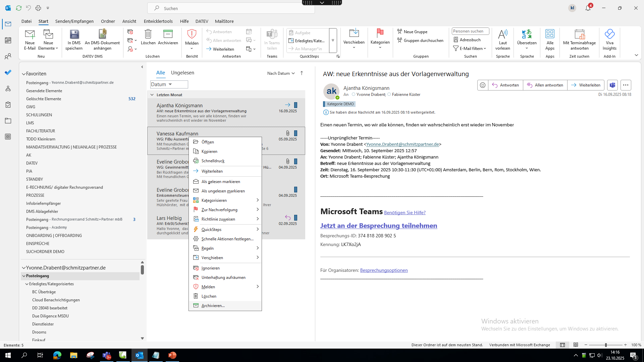Viewport: 644px width, 362px height.
Task: Open the Ansicht ribbon tab
Action: [x=129, y=21]
